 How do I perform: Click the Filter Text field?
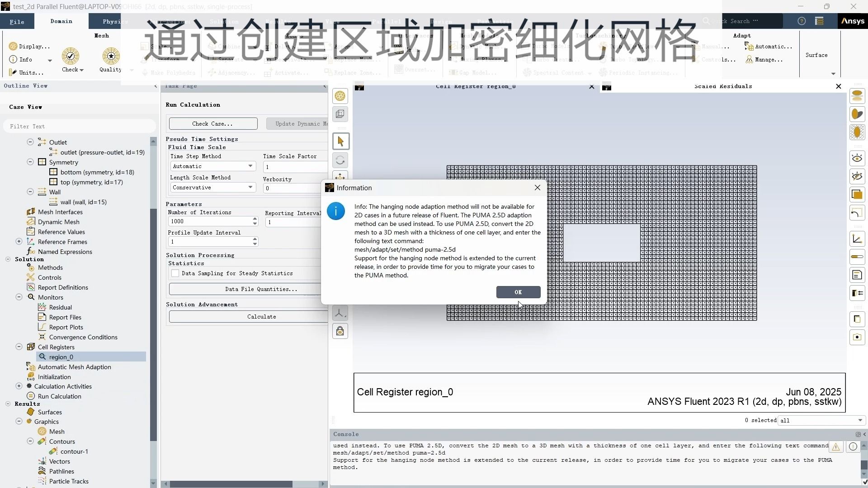[80, 126]
